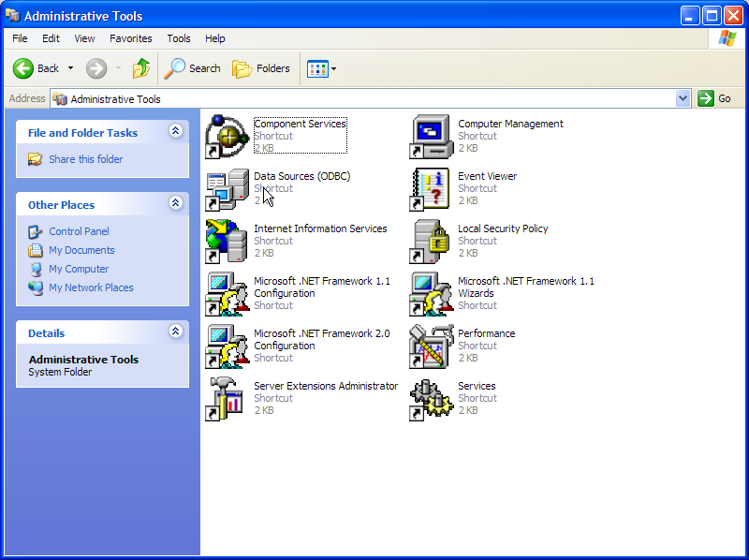The width and height of the screenshot is (749, 560).
Task: Collapse the File and Folder Tasks panel
Action: pyautogui.click(x=175, y=132)
